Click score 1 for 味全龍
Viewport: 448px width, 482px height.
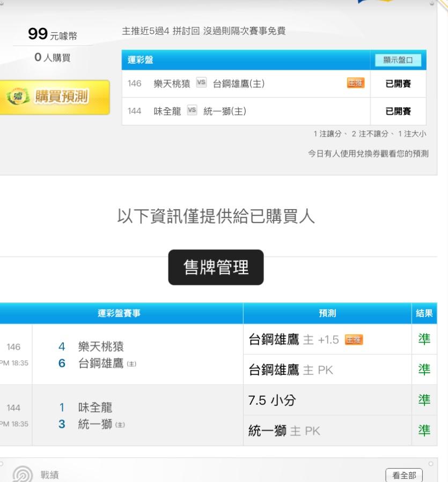[62, 407]
